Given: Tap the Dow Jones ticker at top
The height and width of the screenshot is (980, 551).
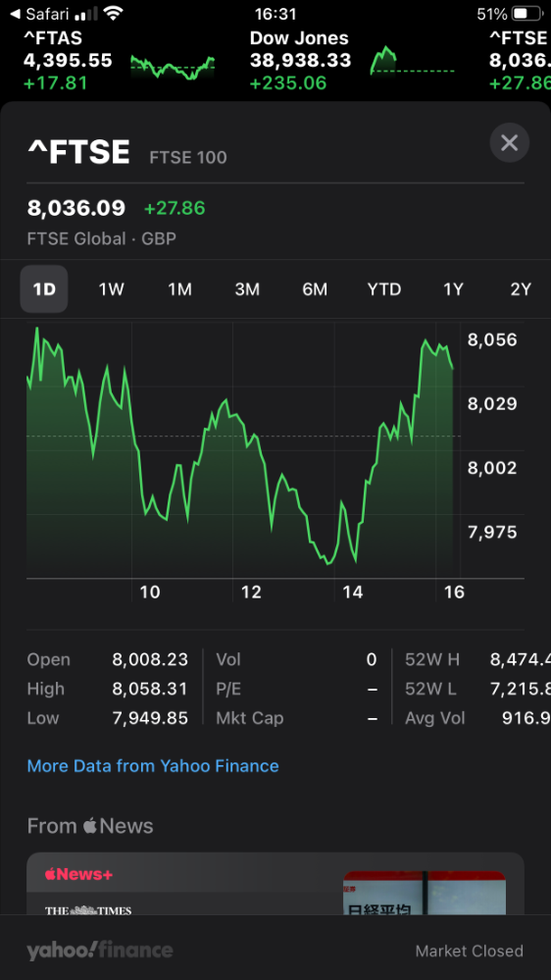Looking at the screenshot, I should pos(300,60).
